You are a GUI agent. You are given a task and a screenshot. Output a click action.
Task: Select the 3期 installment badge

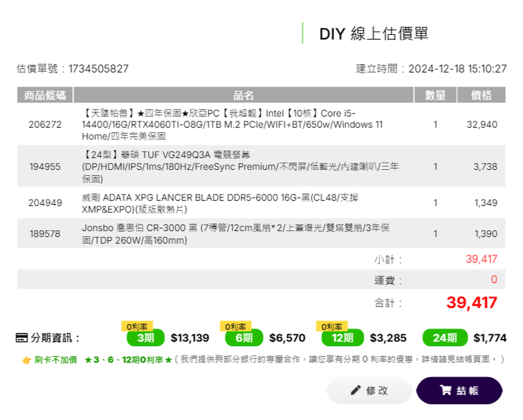click(x=146, y=338)
